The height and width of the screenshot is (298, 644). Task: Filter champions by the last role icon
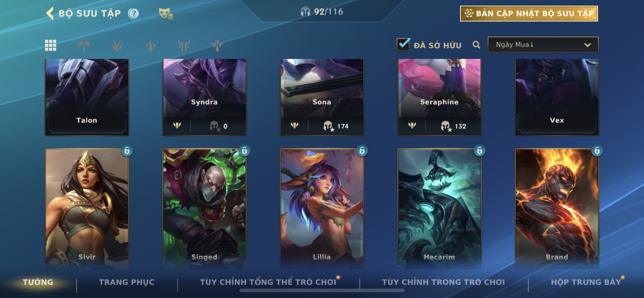point(217,45)
